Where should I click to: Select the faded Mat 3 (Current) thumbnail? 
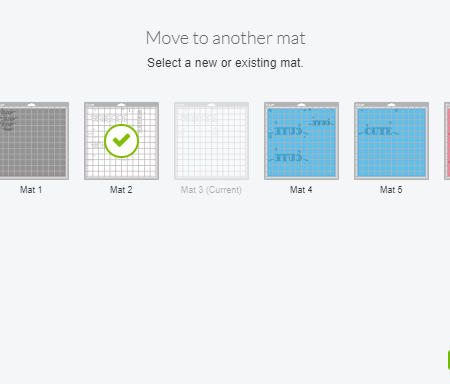[211, 141]
